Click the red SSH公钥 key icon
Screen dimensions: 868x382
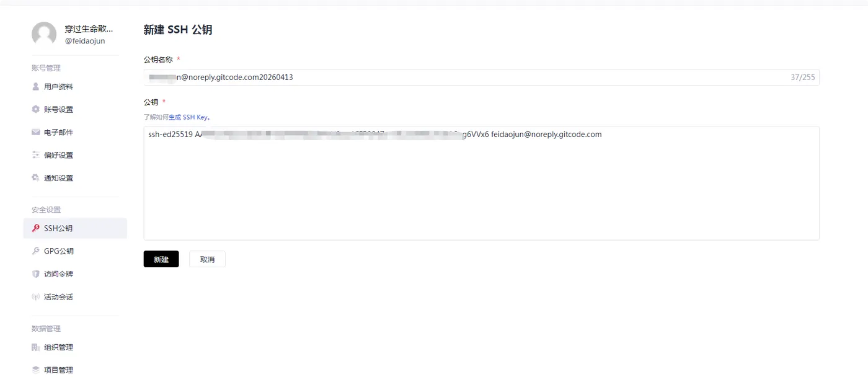35,228
